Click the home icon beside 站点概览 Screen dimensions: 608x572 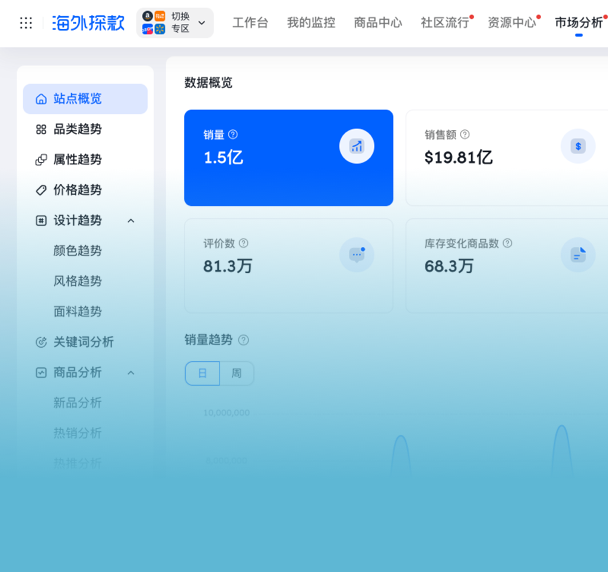click(x=41, y=99)
